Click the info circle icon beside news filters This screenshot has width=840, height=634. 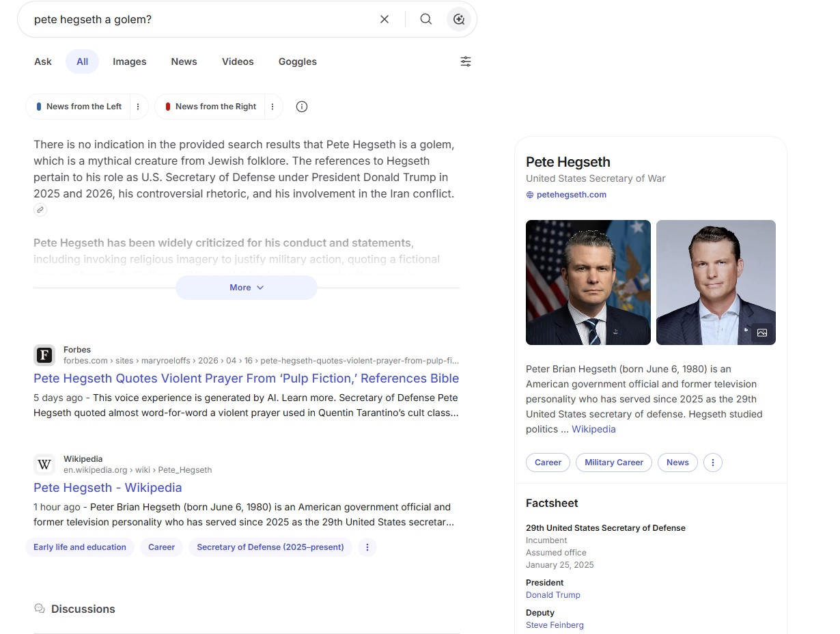[302, 107]
